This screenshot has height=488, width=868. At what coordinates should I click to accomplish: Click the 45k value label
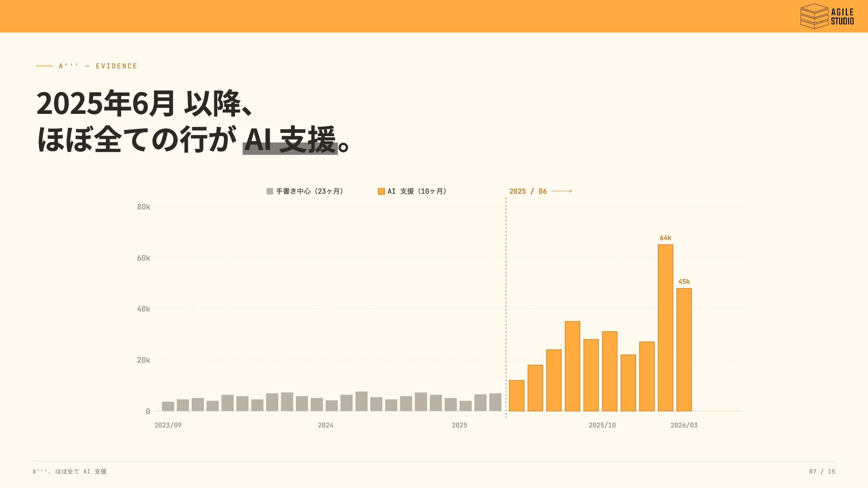[x=684, y=282]
